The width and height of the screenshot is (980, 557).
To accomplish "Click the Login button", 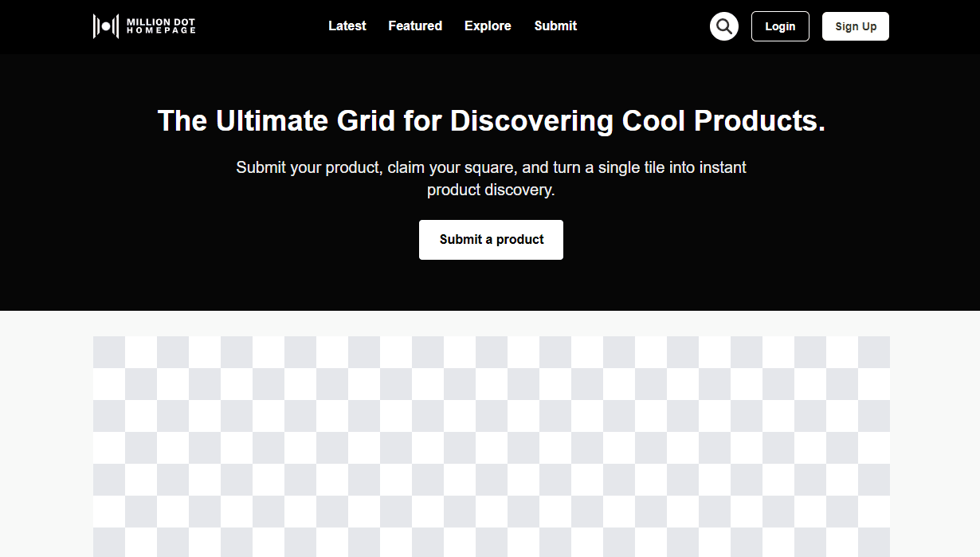I will (x=779, y=26).
